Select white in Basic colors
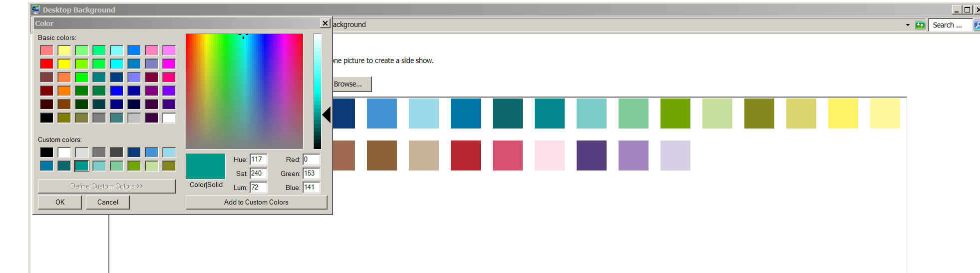This screenshot has width=980, height=273. pos(169,117)
